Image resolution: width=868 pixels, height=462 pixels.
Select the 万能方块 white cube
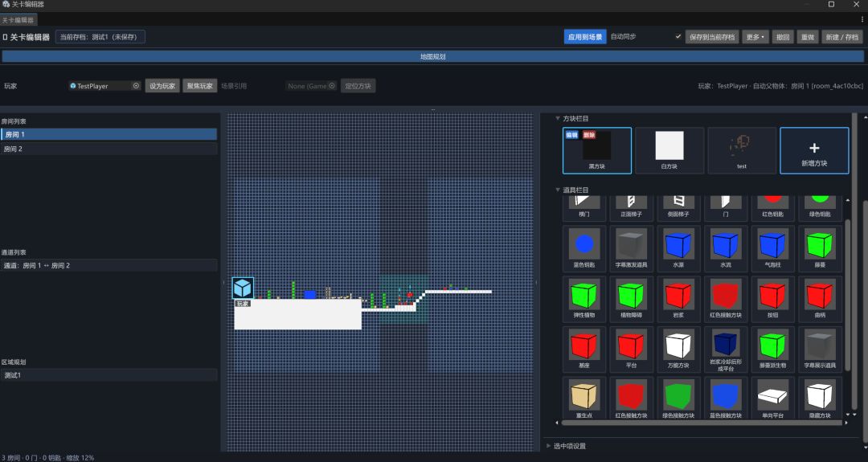pyautogui.click(x=678, y=350)
